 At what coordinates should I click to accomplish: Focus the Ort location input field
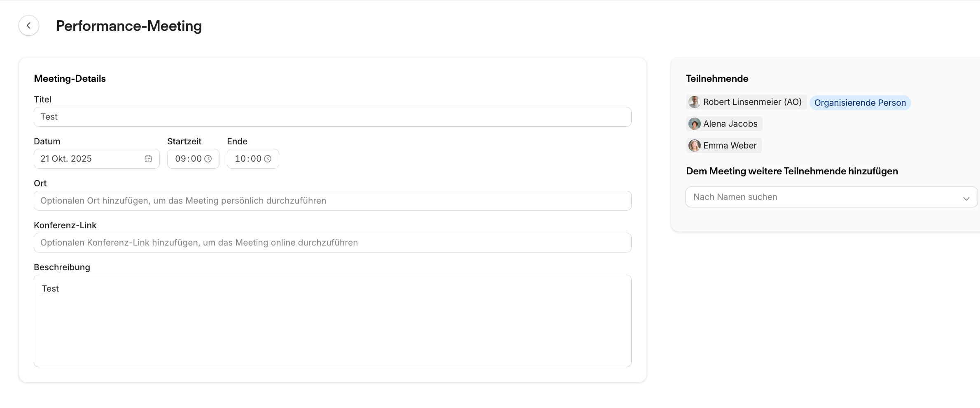point(332,201)
